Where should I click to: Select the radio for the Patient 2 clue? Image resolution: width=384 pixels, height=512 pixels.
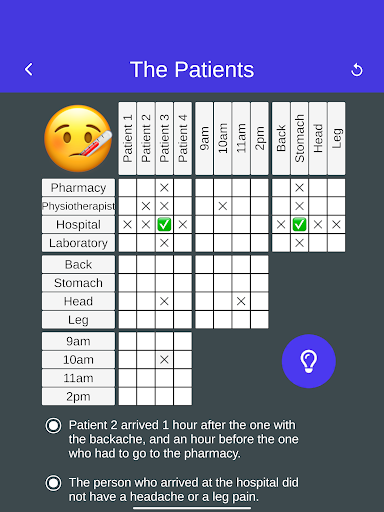click(x=53, y=426)
